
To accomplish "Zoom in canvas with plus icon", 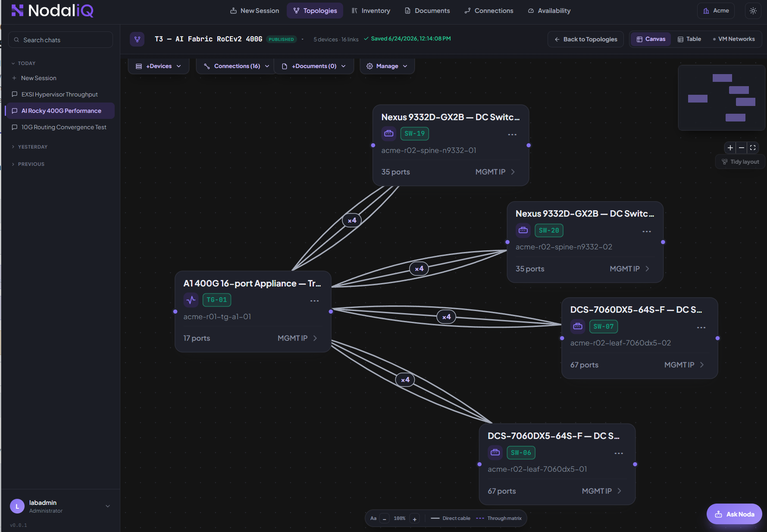I will 730,148.
